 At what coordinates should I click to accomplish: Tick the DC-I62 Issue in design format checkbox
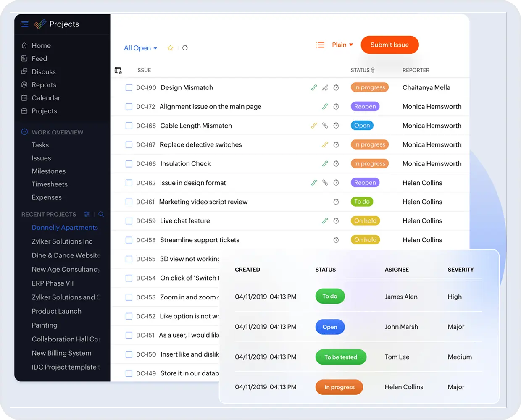click(129, 183)
